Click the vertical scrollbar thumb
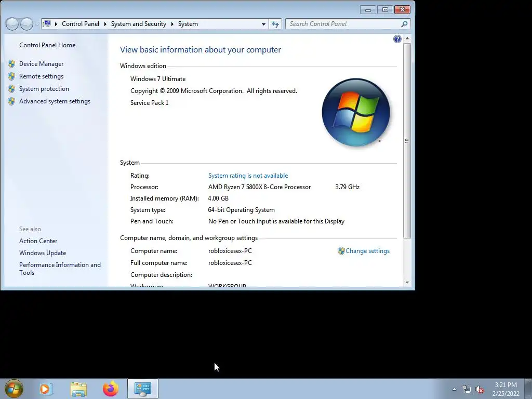Viewport: 532px width, 399px height. 407,140
